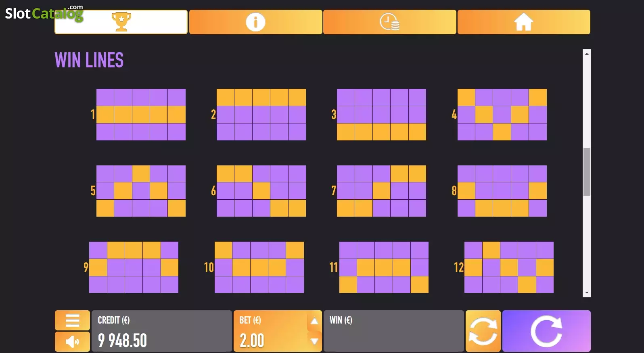644x353 pixels.
Task: Click the BET (€) label
Action: click(250, 320)
